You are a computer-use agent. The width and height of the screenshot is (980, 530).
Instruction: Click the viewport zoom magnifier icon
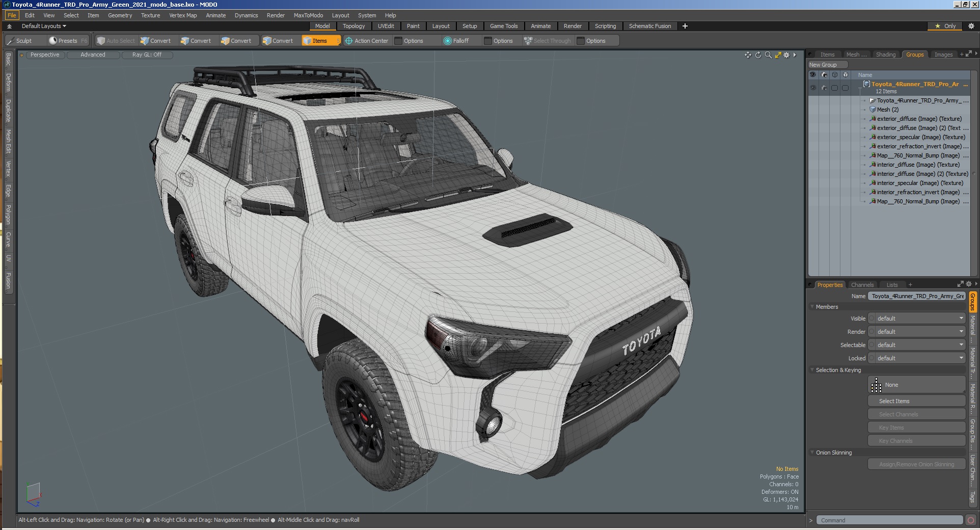[768, 55]
